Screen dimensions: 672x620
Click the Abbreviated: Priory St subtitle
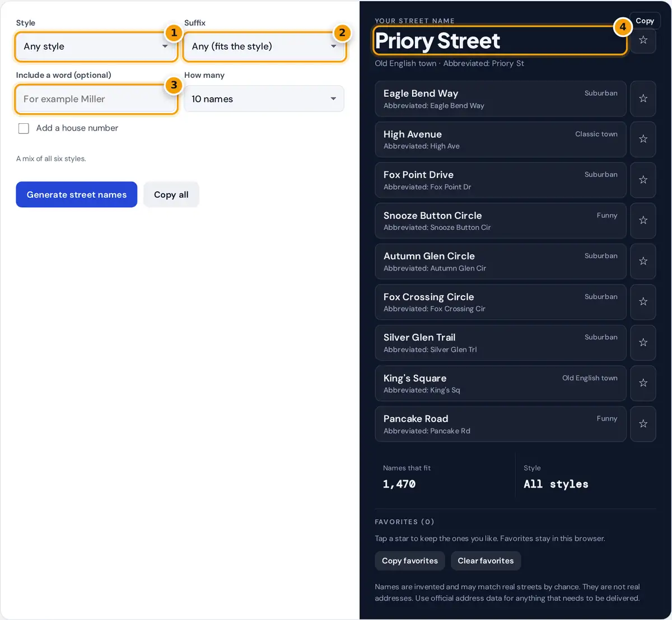(484, 63)
